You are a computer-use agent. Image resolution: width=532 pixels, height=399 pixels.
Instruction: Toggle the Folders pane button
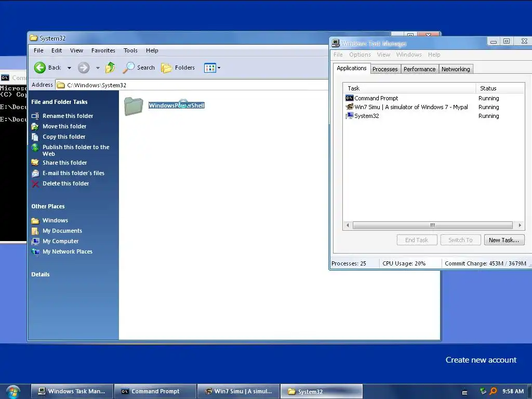[x=178, y=68]
